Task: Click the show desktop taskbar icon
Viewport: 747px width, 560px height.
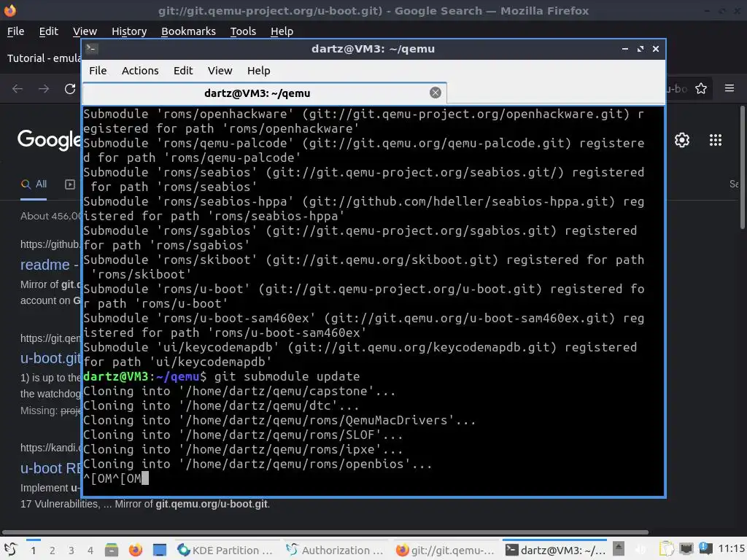Action: [160, 550]
